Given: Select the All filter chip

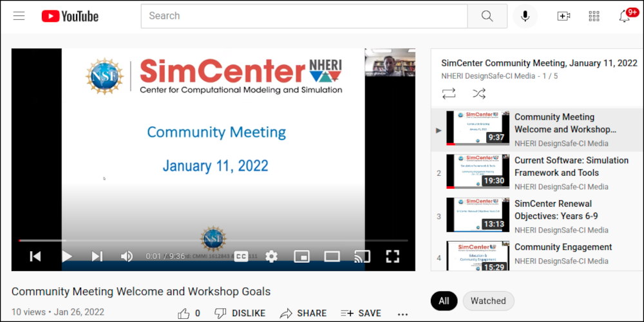Looking at the screenshot, I should click(x=444, y=301).
